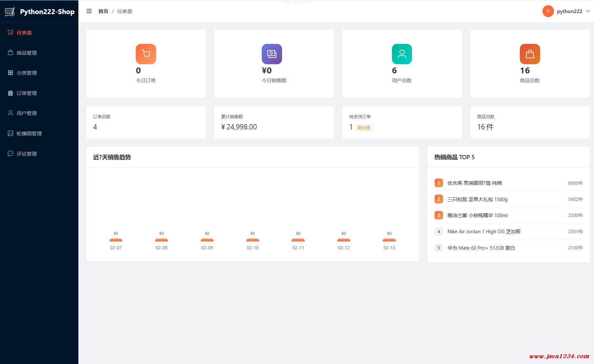Open the python222 user dropdown arrow

[588, 11]
